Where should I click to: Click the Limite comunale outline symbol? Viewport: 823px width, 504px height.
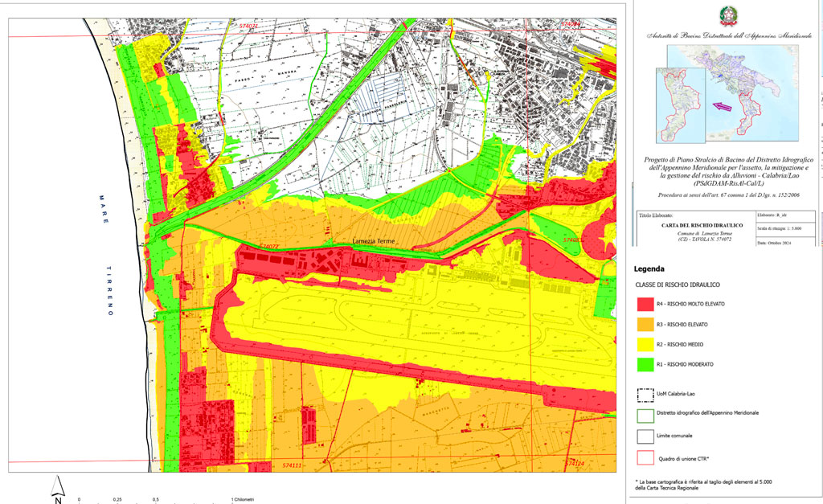tap(645, 436)
